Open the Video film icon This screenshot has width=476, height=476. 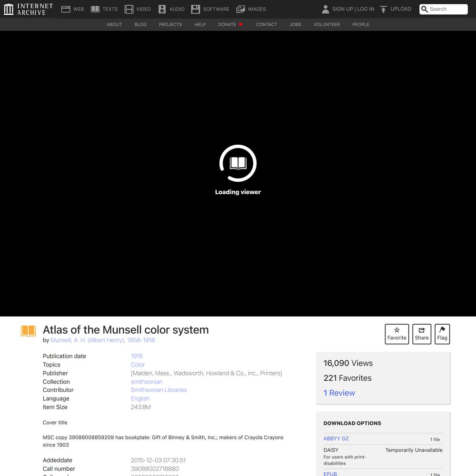[129, 9]
